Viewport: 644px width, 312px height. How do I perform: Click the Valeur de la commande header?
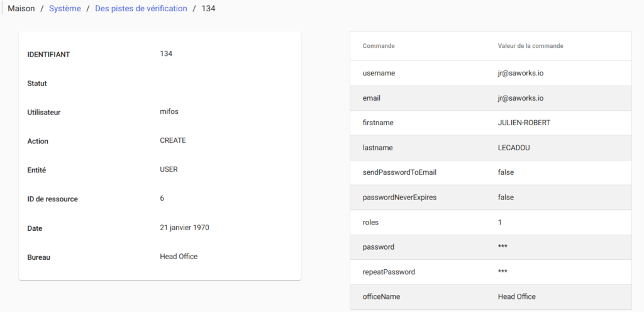tap(530, 47)
